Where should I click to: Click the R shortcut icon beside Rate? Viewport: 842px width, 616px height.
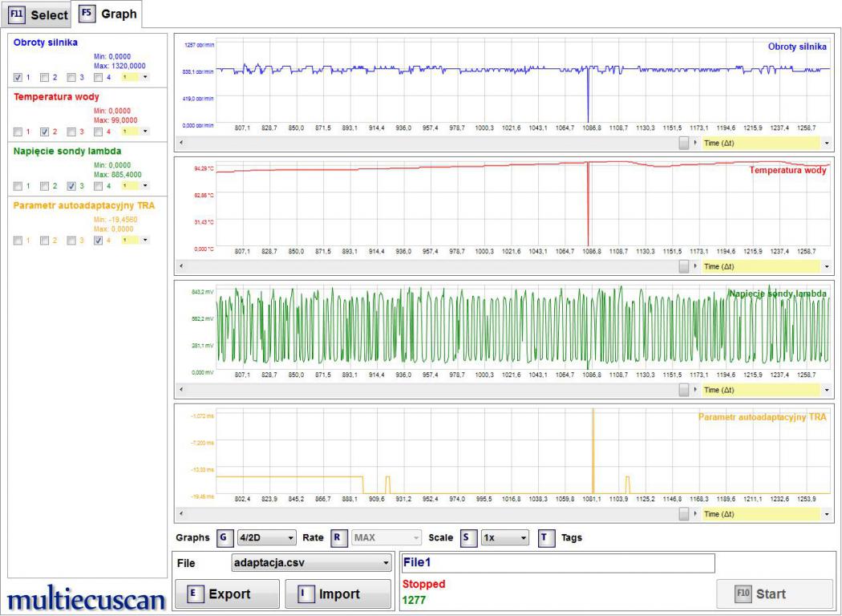[x=338, y=537]
